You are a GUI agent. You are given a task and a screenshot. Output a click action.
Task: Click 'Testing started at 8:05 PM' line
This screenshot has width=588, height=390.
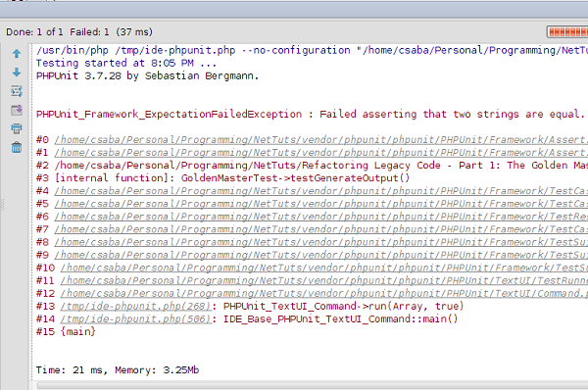tap(126, 63)
